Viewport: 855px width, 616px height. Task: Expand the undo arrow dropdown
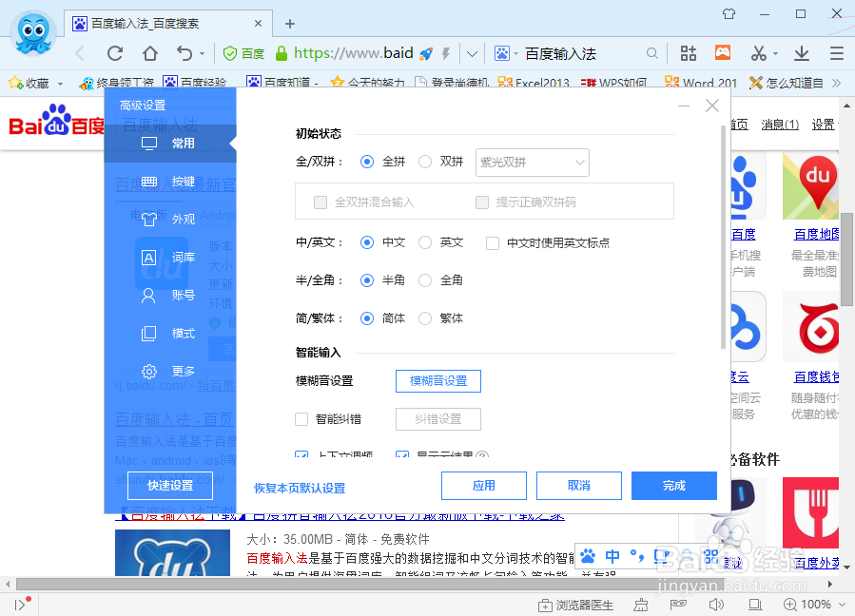point(202,54)
